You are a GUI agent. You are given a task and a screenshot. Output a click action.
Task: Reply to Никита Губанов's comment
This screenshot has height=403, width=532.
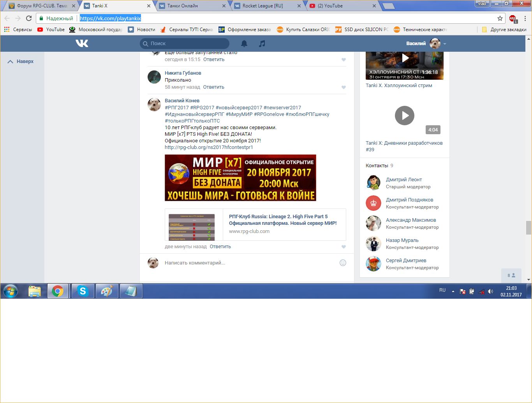tap(213, 87)
